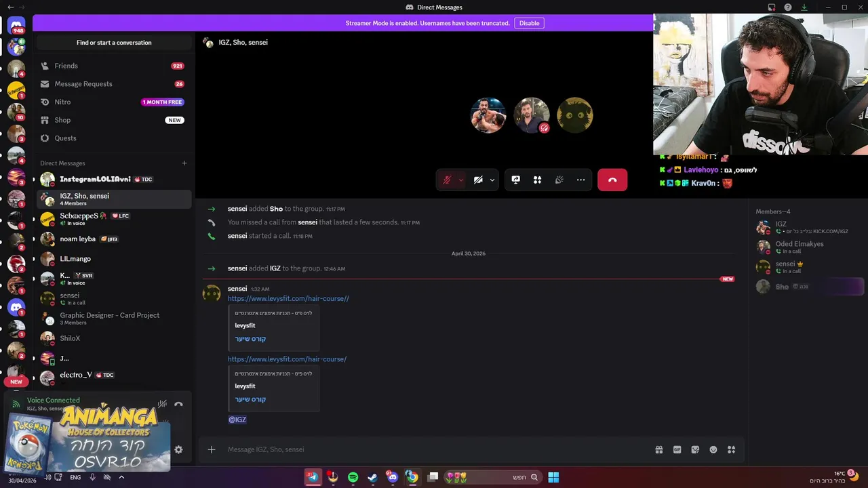The width and height of the screenshot is (868, 488).
Task: Click sensei's avatar beside the message
Action: tap(212, 293)
